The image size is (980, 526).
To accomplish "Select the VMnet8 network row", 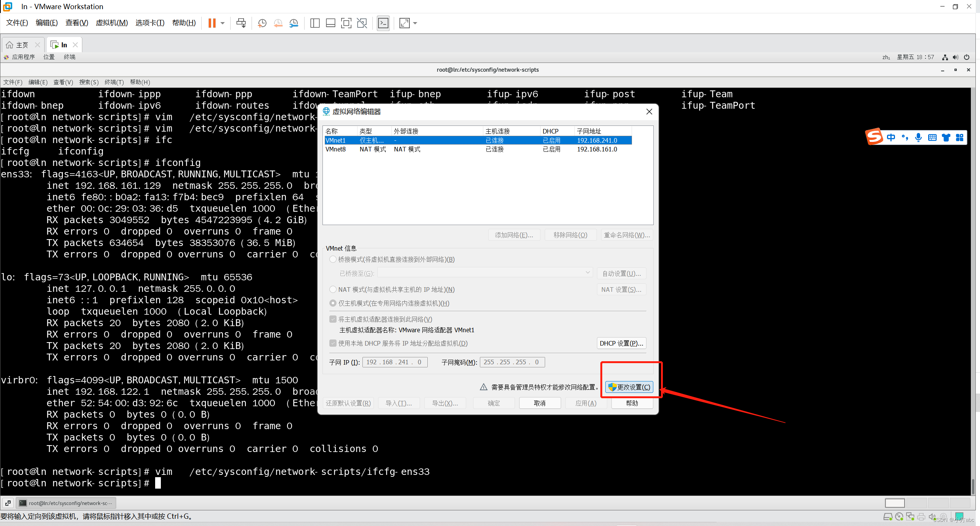I will (478, 149).
